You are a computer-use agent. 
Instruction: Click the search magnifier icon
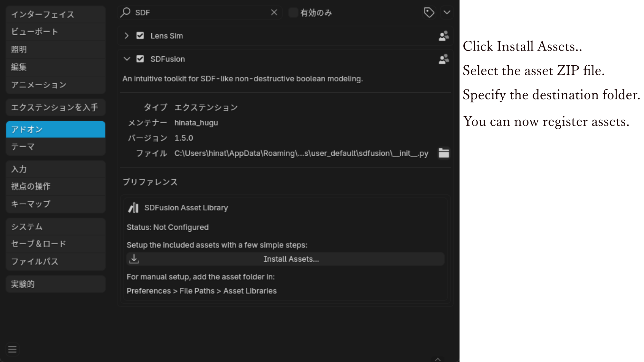tap(125, 13)
